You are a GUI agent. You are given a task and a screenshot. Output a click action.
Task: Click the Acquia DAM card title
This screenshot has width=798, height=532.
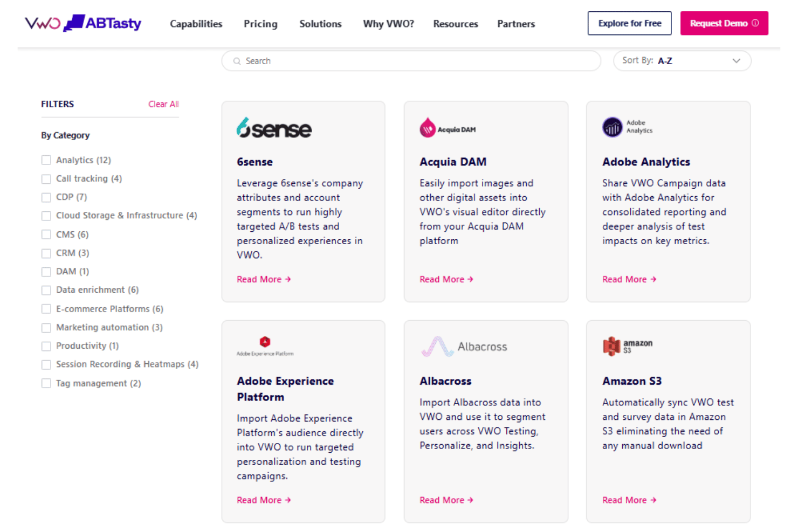click(x=453, y=162)
